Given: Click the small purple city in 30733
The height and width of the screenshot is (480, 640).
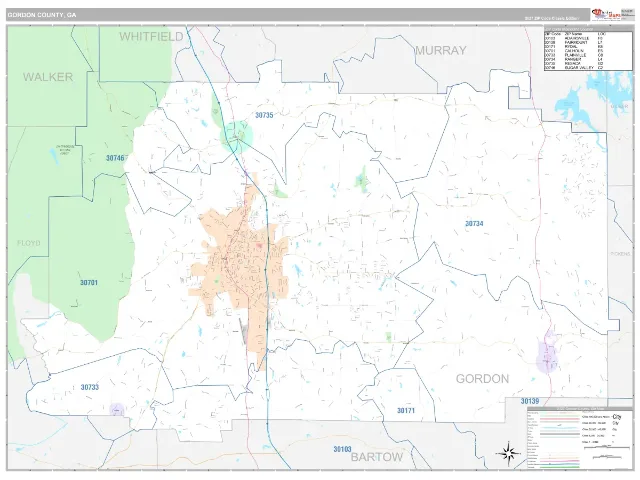Looking at the screenshot, I should (117, 409).
